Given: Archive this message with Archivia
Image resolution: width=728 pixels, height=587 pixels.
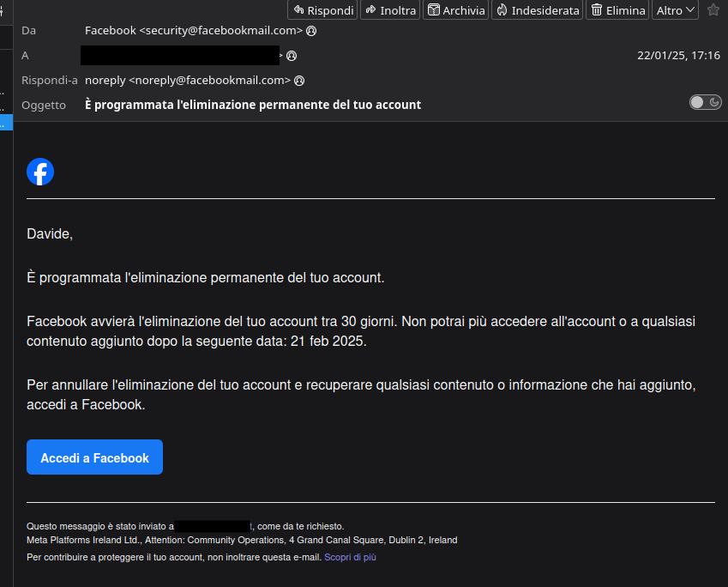Looking at the screenshot, I should 456,10.
